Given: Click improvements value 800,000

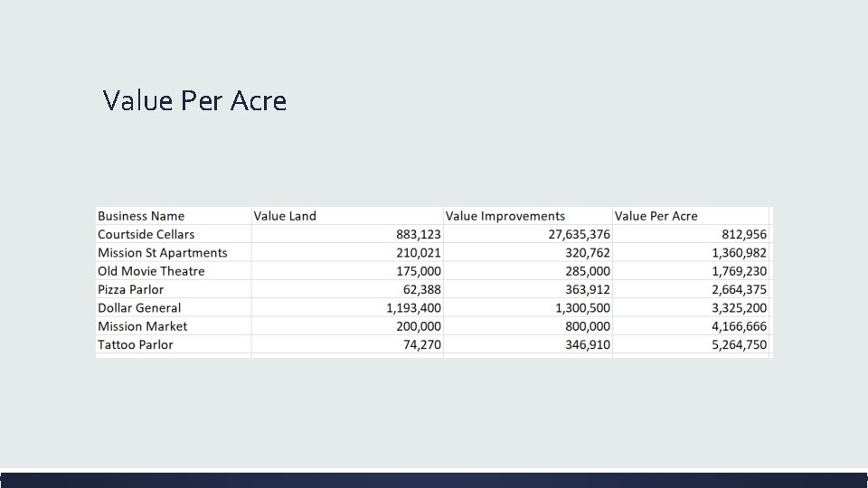Looking at the screenshot, I should 588,326.
